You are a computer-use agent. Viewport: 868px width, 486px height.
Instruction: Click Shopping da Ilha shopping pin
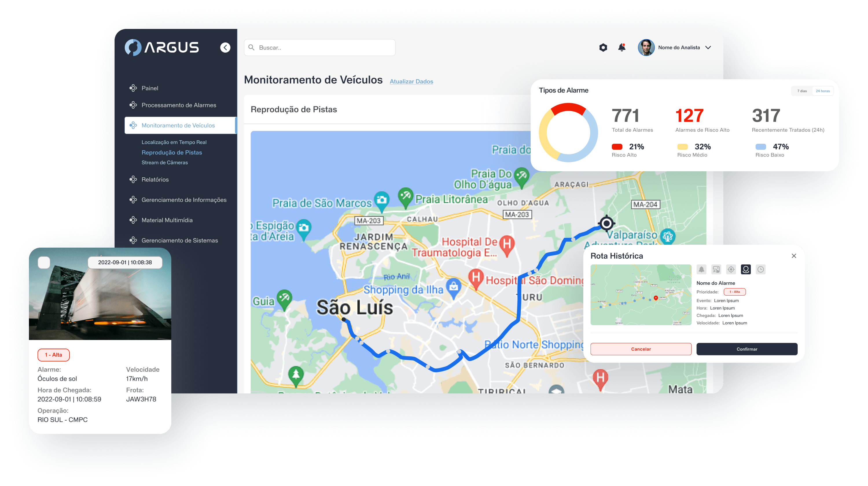click(x=454, y=289)
